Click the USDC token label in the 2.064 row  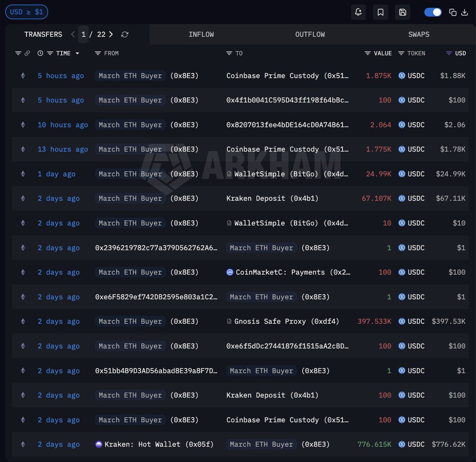[416, 125]
